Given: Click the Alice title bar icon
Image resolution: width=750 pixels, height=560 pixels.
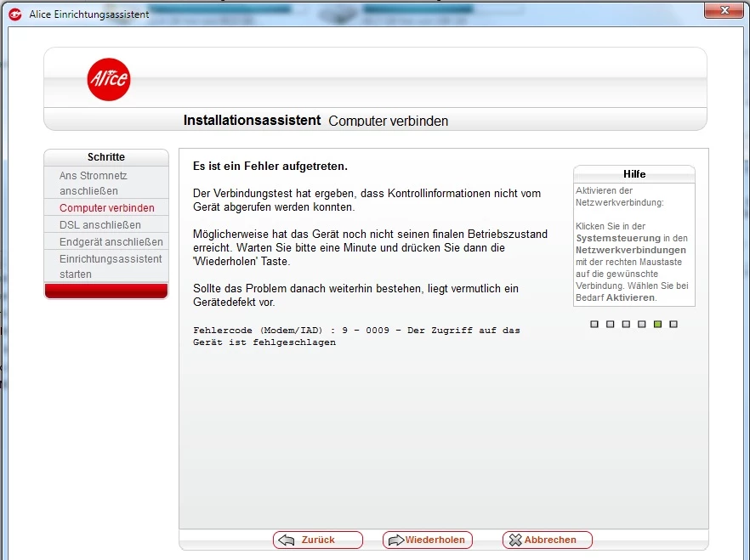Looking at the screenshot, I should pos(15,14).
